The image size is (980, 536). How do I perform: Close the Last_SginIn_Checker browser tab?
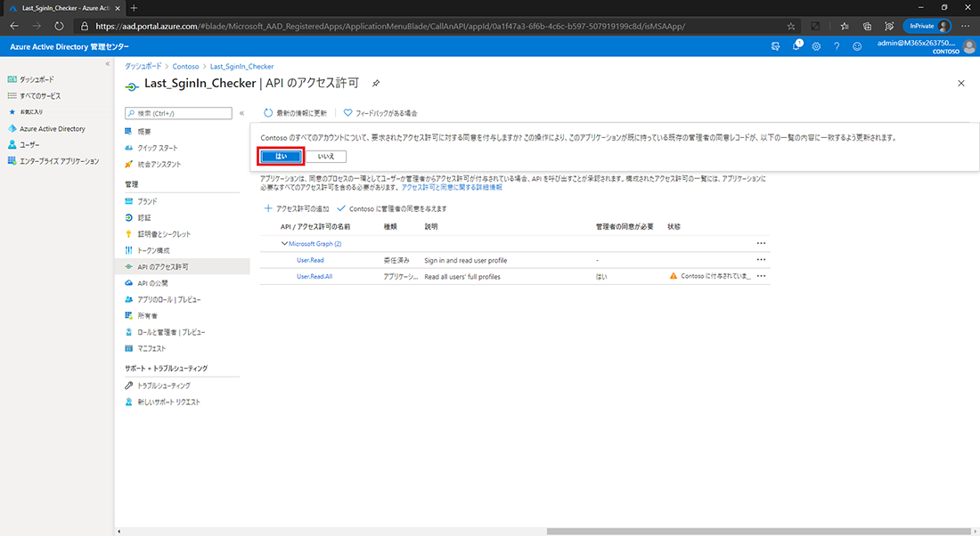(118, 8)
